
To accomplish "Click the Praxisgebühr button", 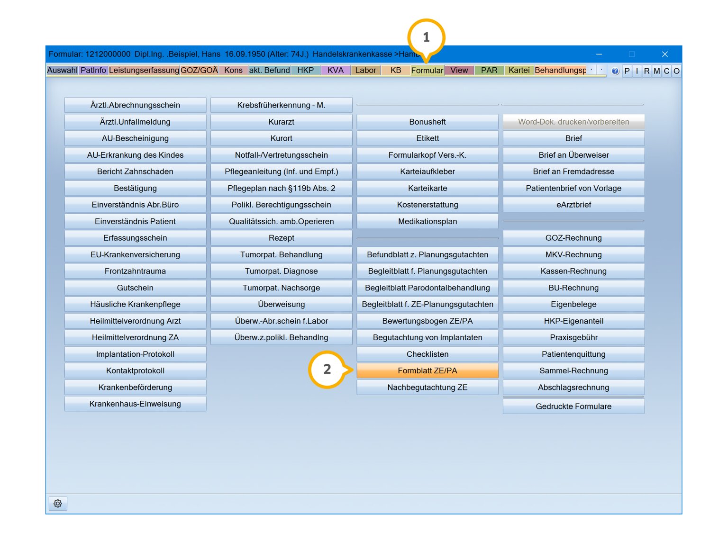I will pos(573,337).
